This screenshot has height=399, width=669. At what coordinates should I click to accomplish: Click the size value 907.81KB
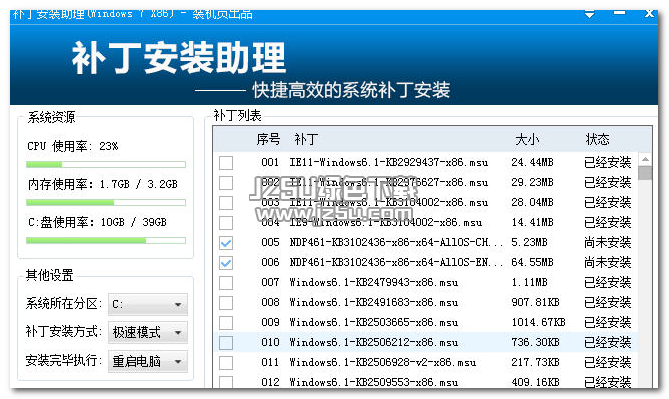pyautogui.click(x=535, y=302)
